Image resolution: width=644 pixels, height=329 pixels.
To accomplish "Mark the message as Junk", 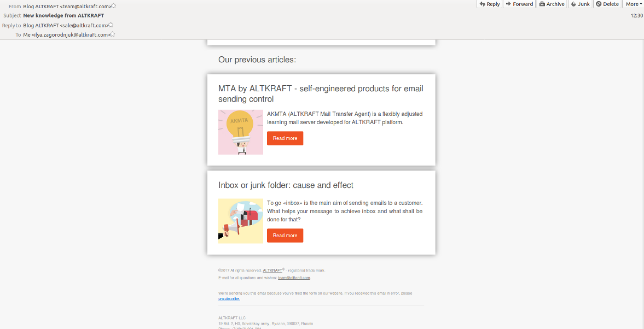I will point(580,4).
